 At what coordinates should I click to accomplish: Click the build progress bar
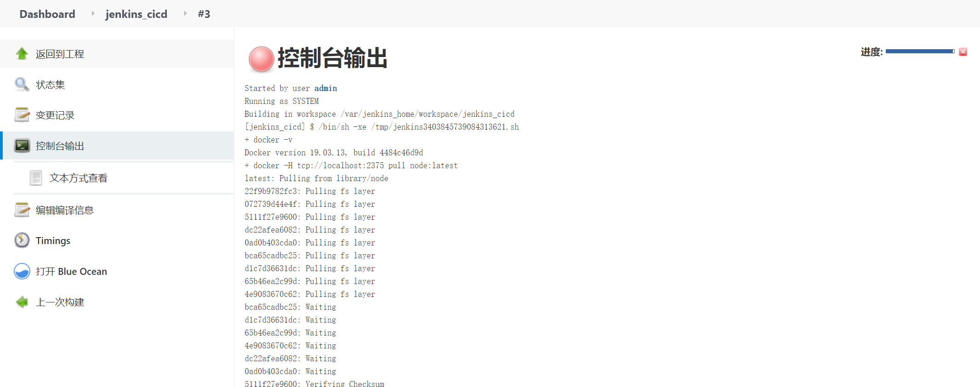tap(920, 51)
